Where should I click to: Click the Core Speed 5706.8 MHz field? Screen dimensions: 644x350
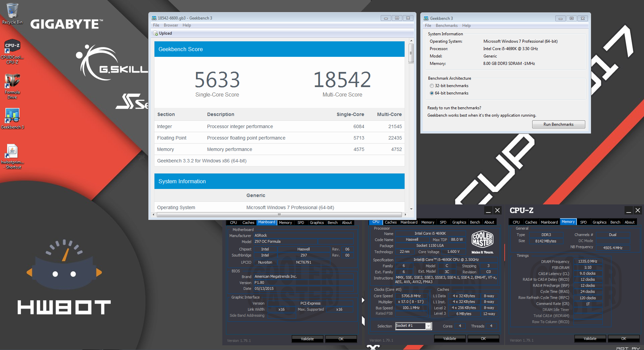411,296
